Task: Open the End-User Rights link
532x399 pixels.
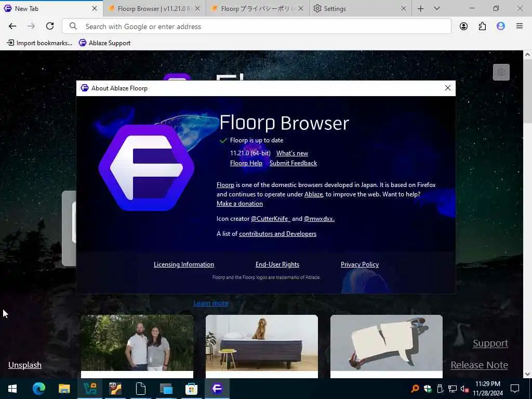Action: [277, 264]
